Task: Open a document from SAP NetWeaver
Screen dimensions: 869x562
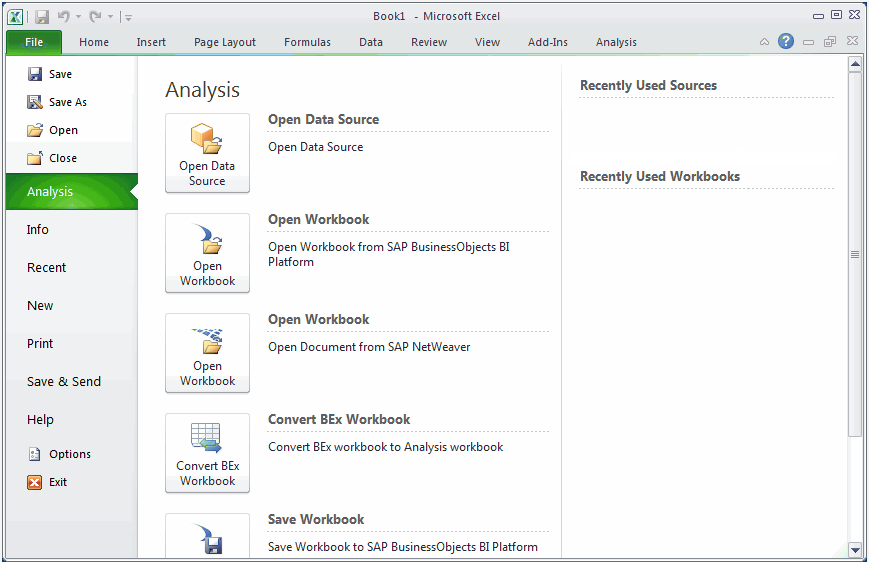Action: point(207,352)
